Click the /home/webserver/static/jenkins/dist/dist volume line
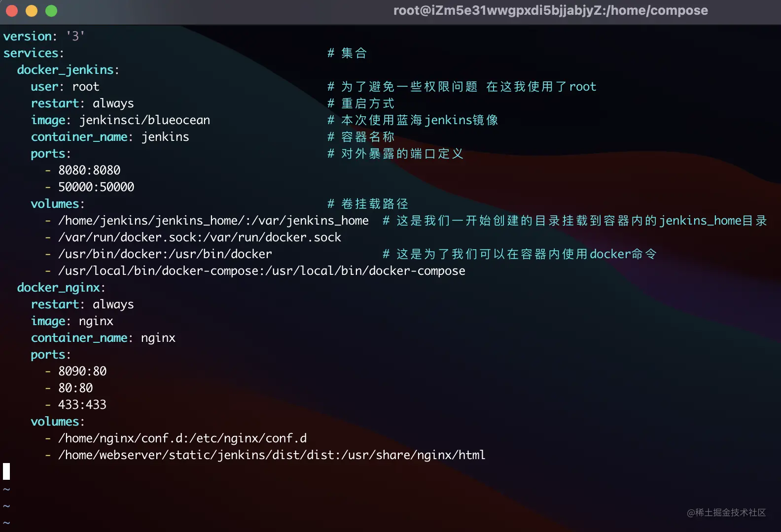Screen dimensions: 781x532 click(x=272, y=455)
